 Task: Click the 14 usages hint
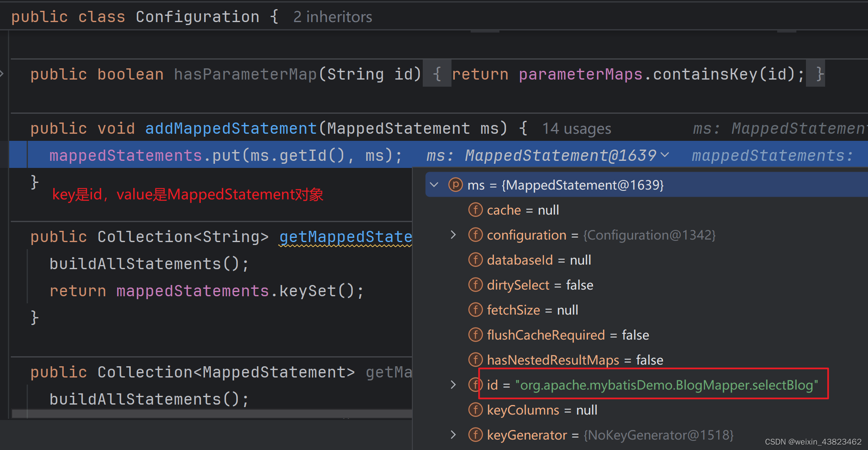click(x=576, y=129)
